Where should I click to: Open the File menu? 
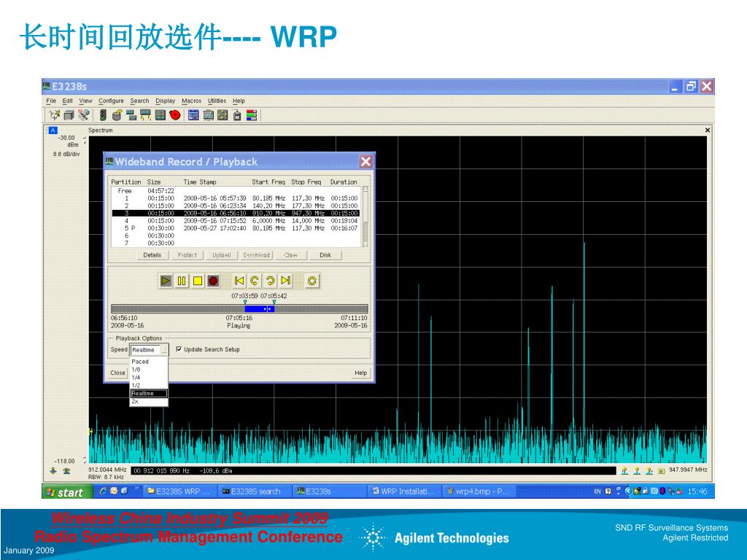point(51,101)
